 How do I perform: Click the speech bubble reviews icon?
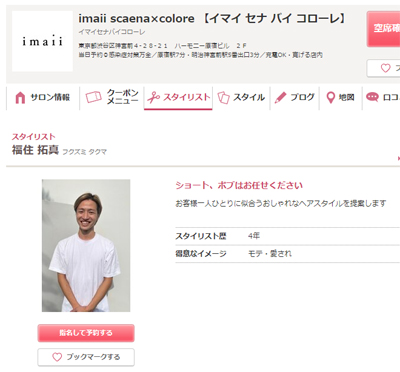coord(372,97)
